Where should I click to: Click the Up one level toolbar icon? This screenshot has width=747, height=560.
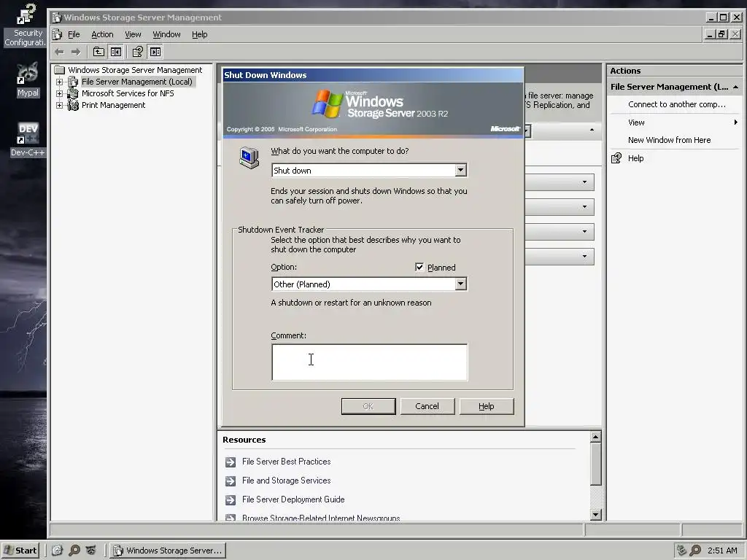98,52
